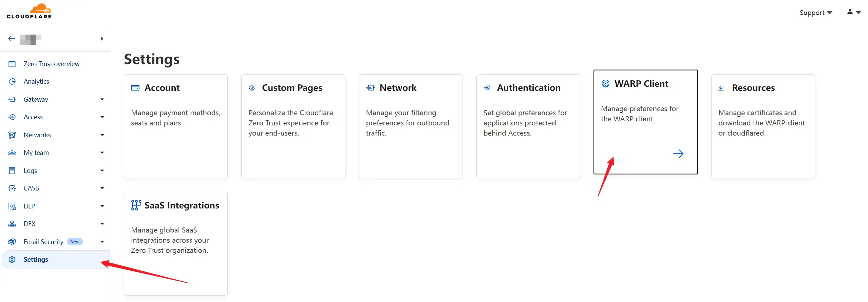Click the Cloudflare logo
The height and width of the screenshot is (302, 868).
tap(29, 11)
